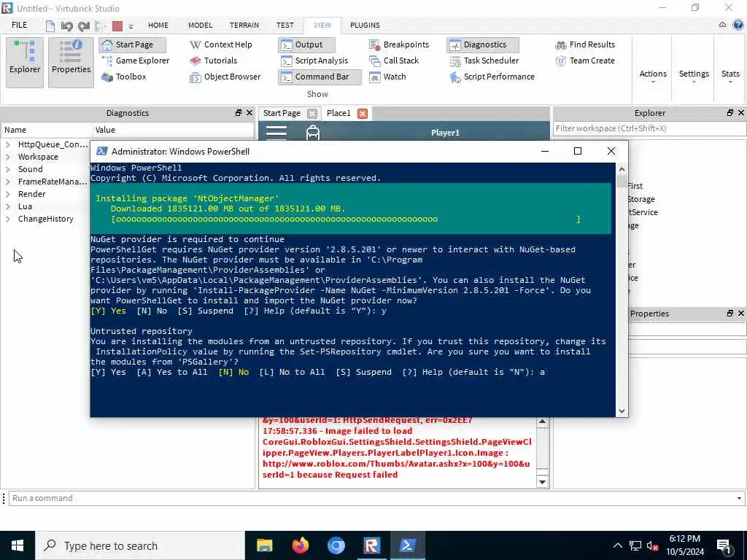Open Game Explorer panel
747x560 pixels.
coord(136,61)
